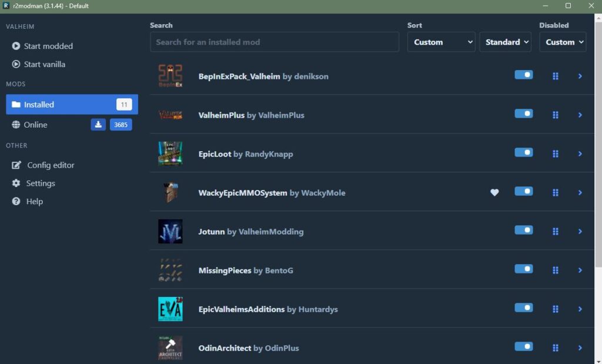Image resolution: width=602 pixels, height=364 pixels.
Task: Expand the WackyEpicMMOSystem mod details chevron
Action: pyautogui.click(x=580, y=192)
